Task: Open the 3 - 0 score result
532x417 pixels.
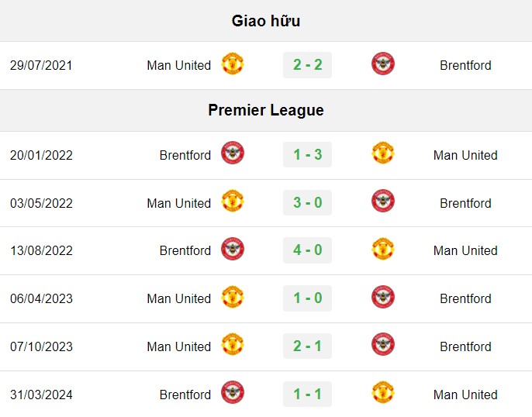Action: pos(307,203)
